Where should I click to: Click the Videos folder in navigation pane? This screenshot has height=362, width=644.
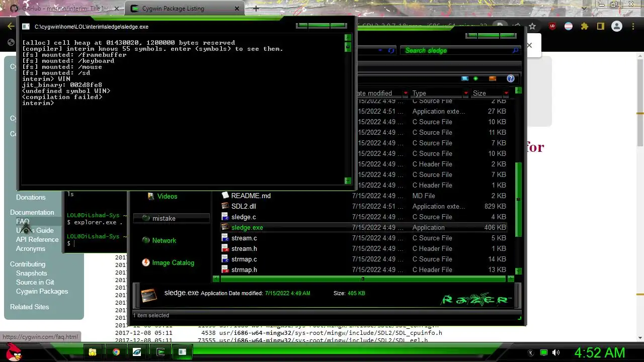click(167, 196)
